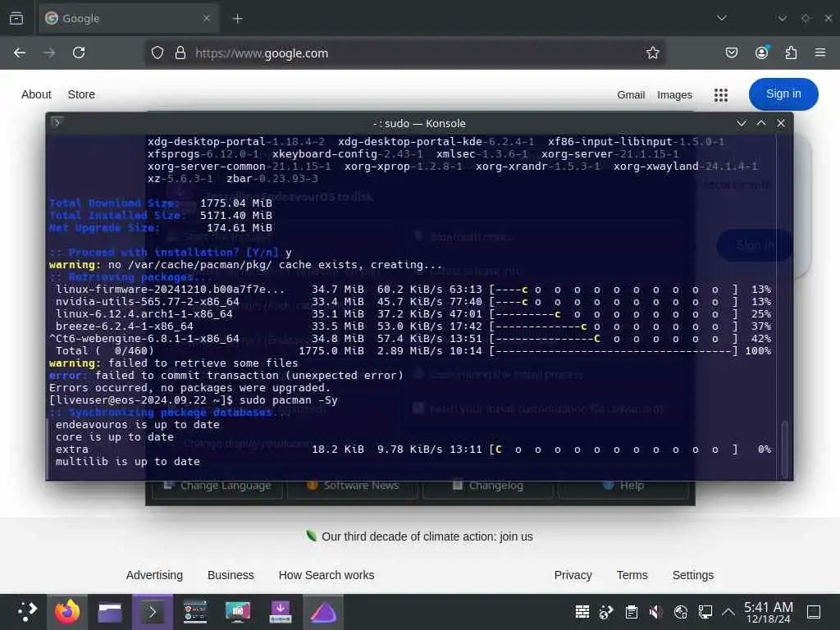The image size is (840, 630).
Task: Open Google Images link
Action: [674, 95]
